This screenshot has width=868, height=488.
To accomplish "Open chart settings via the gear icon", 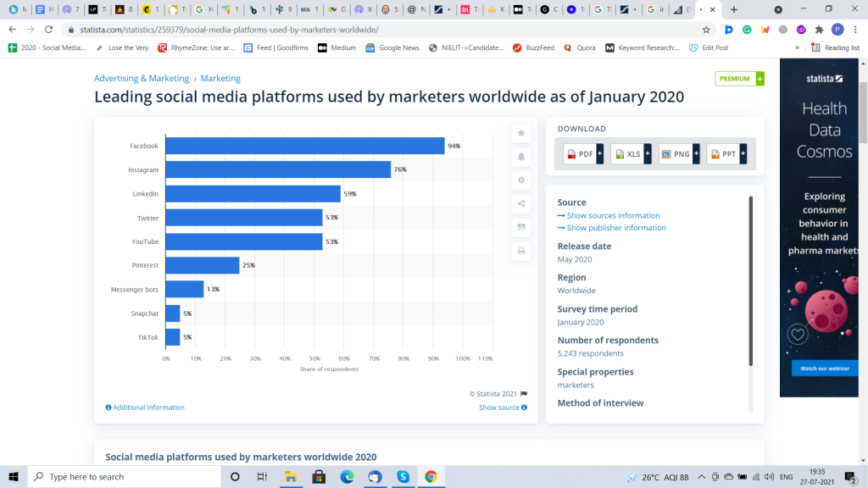I will click(x=521, y=180).
